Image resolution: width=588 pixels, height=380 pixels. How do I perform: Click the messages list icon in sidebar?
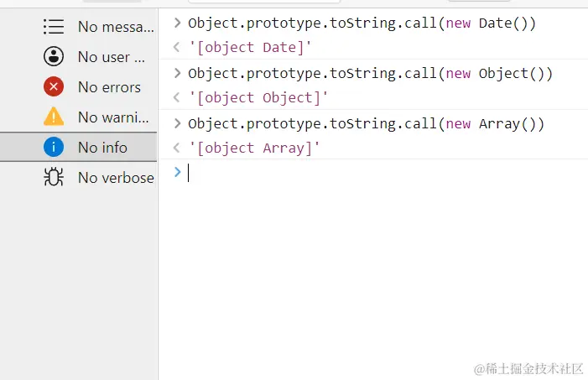[x=54, y=27]
